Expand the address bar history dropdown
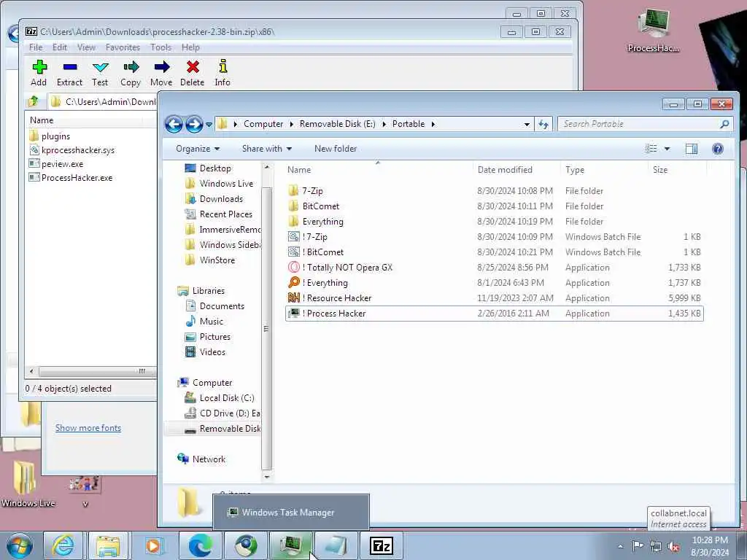The width and height of the screenshot is (747, 560). click(x=527, y=124)
